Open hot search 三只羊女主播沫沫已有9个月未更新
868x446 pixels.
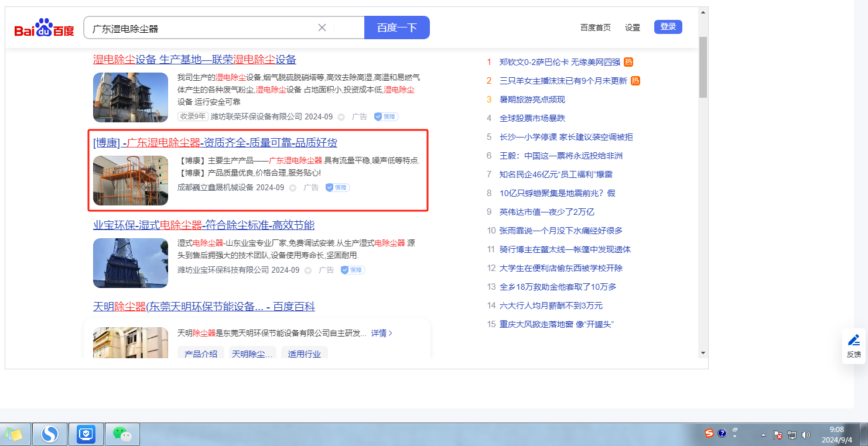(x=563, y=81)
